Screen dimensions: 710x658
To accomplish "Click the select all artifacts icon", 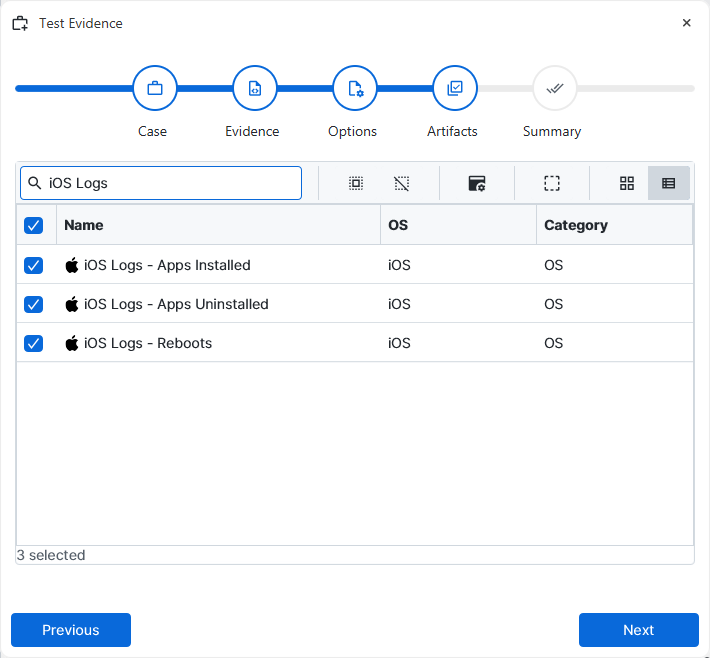I will pos(355,183).
